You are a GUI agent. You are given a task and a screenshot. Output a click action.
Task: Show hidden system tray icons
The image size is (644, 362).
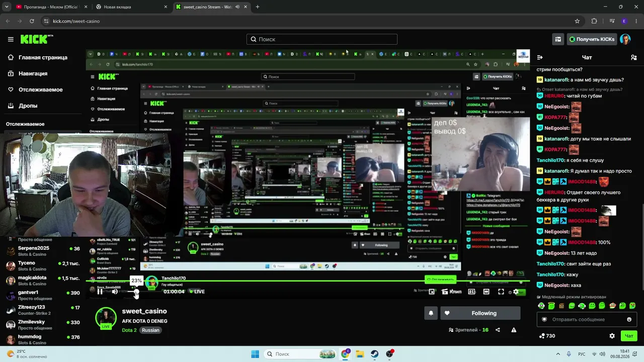[x=558, y=354]
